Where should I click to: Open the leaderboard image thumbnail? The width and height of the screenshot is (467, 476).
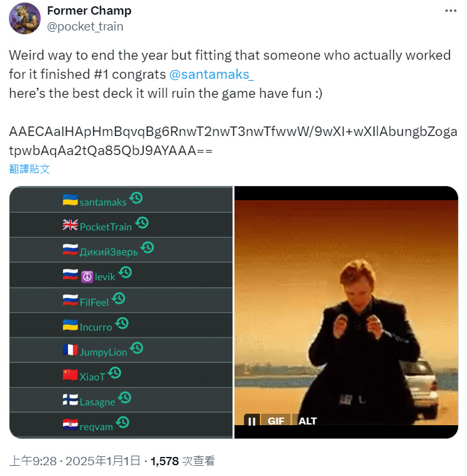coord(121,312)
